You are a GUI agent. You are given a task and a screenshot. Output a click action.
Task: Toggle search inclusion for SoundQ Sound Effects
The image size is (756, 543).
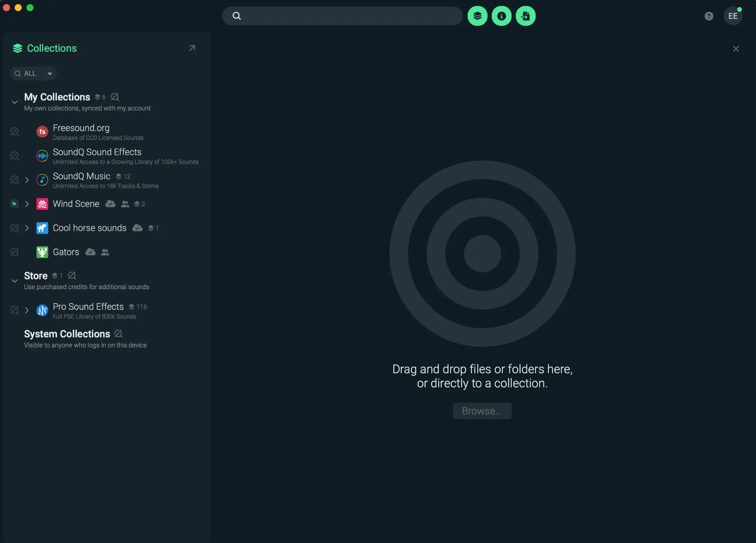point(14,156)
